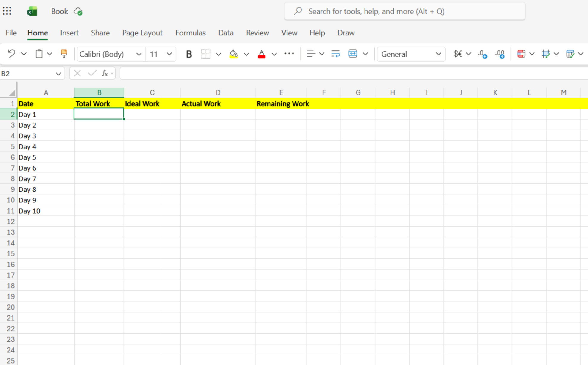Open the app launcher grid icon

[7, 11]
